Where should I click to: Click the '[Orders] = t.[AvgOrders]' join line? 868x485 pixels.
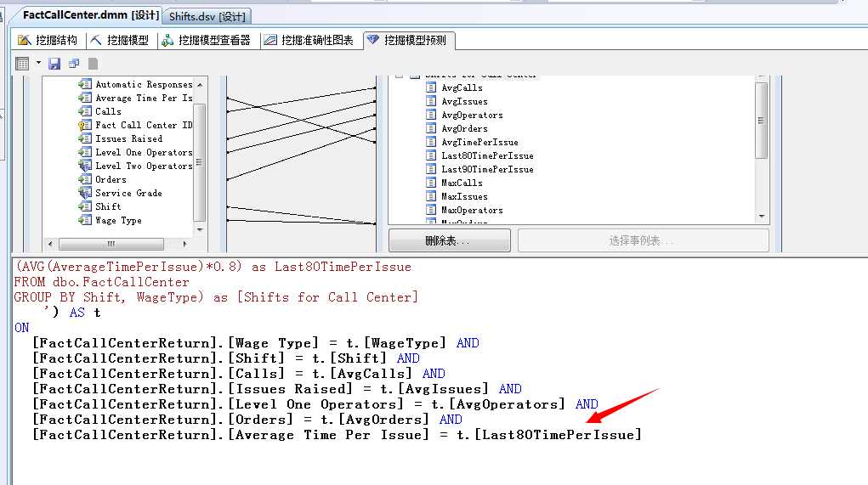click(247, 420)
